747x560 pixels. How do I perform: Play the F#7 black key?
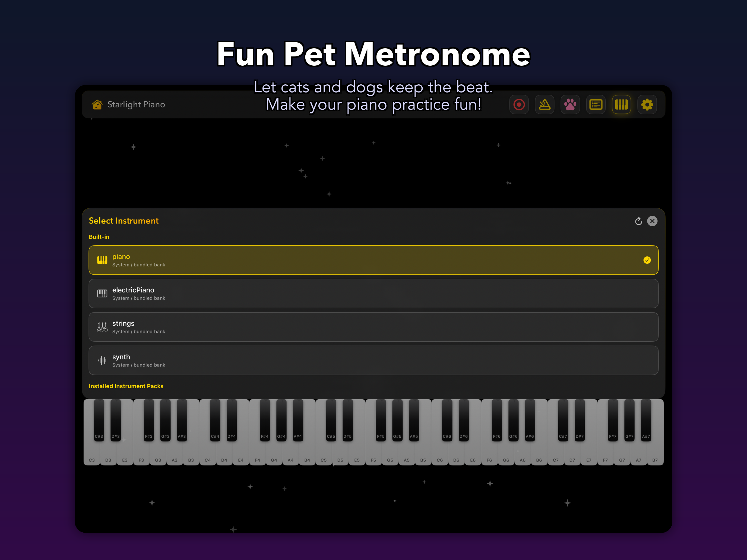(x=613, y=420)
